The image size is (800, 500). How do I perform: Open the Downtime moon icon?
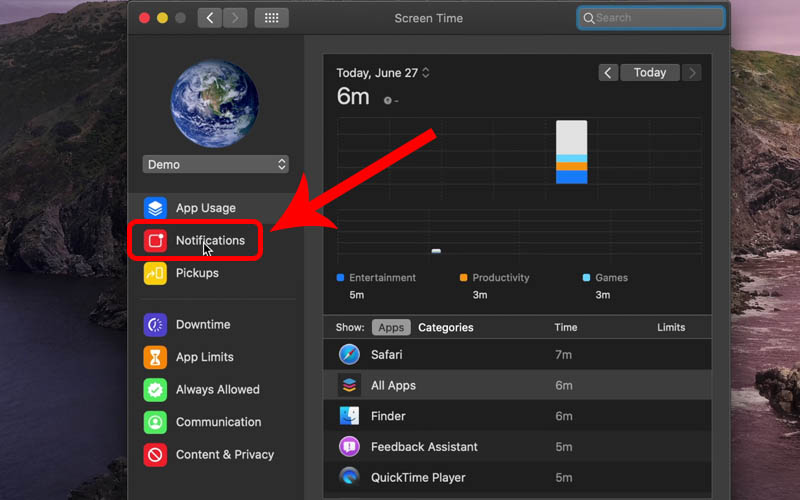coord(155,324)
